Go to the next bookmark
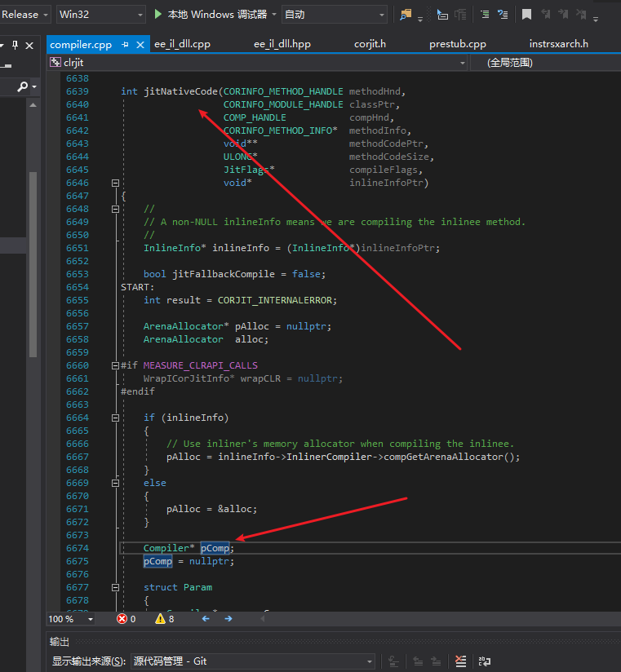621x672 pixels. tap(563, 15)
